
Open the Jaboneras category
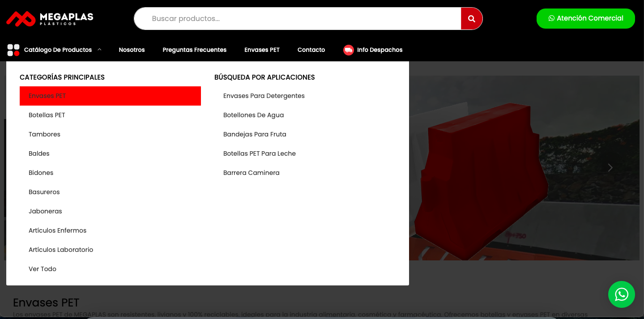110,211
